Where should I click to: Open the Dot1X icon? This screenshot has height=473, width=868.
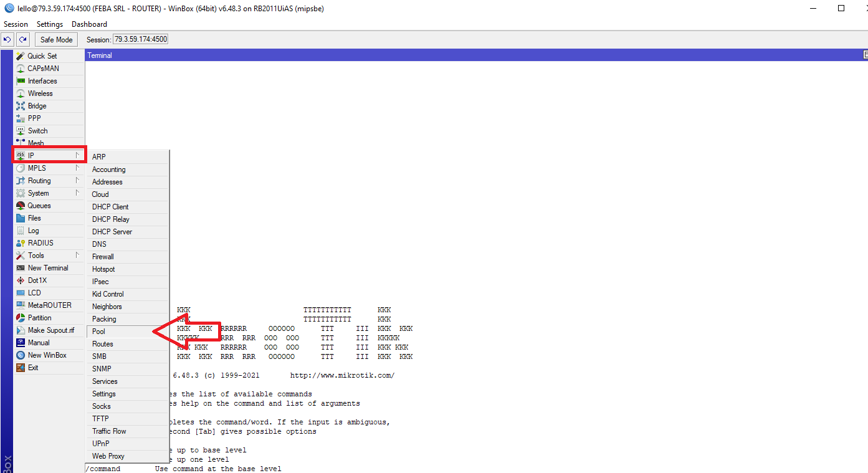pos(21,280)
